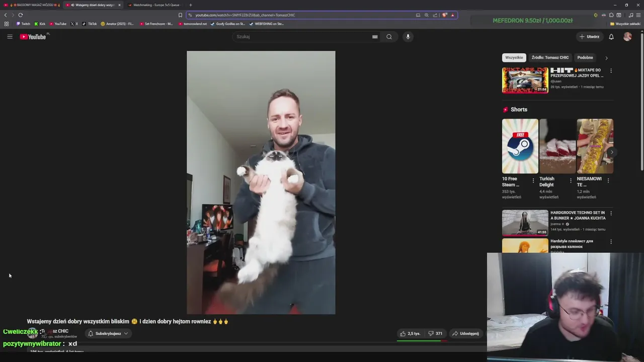Click the share icon in the address bar

point(435,15)
